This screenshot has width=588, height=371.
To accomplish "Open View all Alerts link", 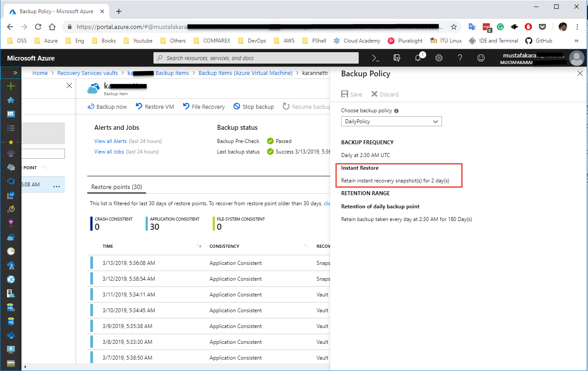I will click(110, 141).
